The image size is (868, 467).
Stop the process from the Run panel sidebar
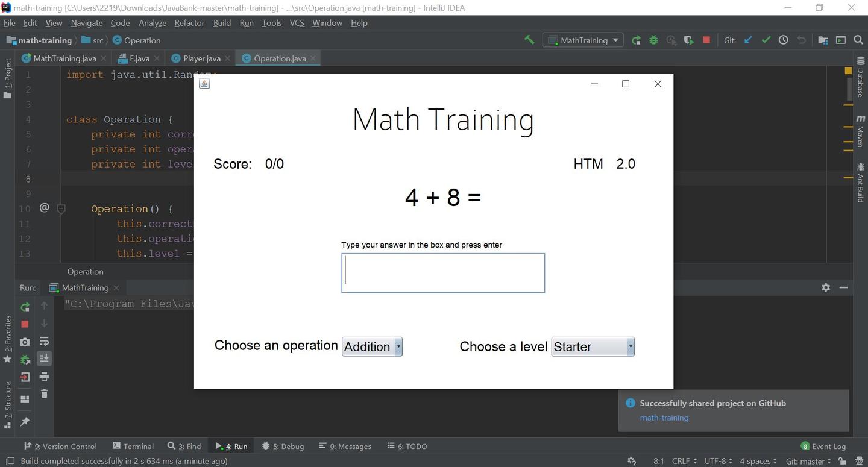(x=25, y=324)
